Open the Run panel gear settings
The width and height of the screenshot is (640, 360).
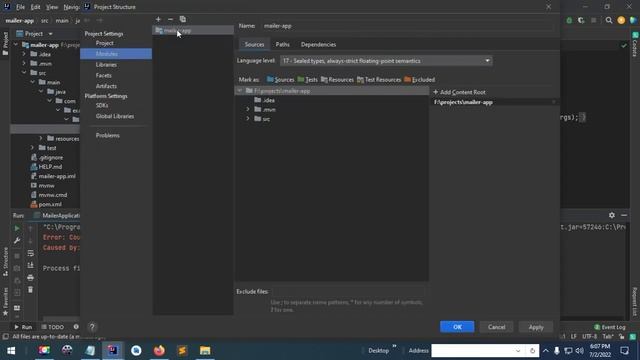tap(611, 215)
